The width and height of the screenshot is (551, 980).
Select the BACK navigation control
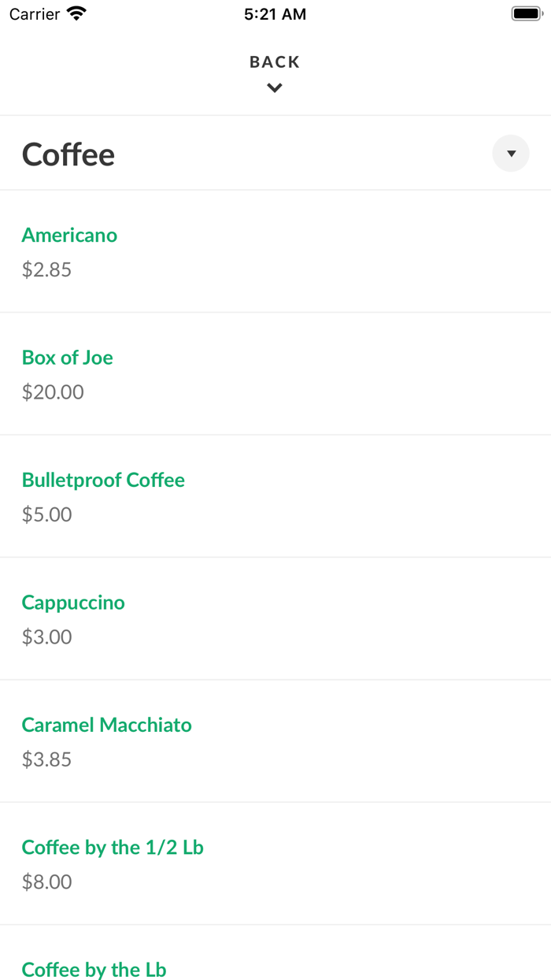point(274,61)
